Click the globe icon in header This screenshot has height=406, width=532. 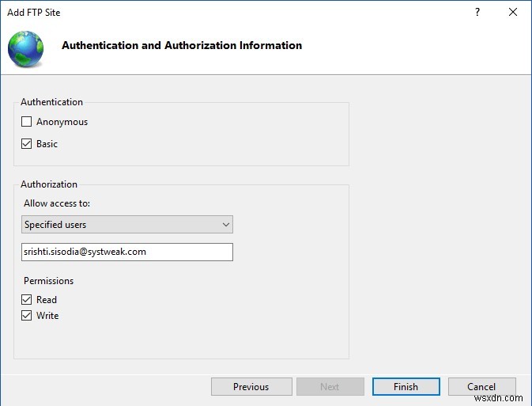point(25,48)
